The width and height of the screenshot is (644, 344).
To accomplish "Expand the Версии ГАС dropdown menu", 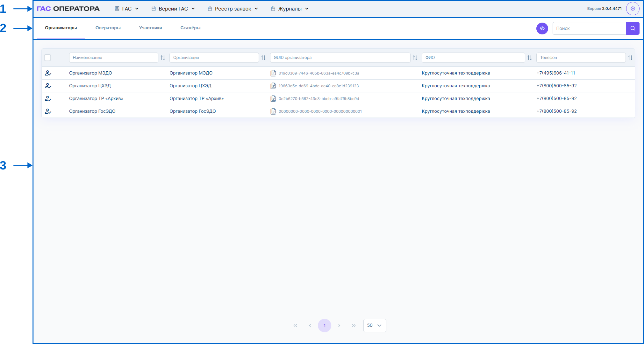I will click(173, 9).
